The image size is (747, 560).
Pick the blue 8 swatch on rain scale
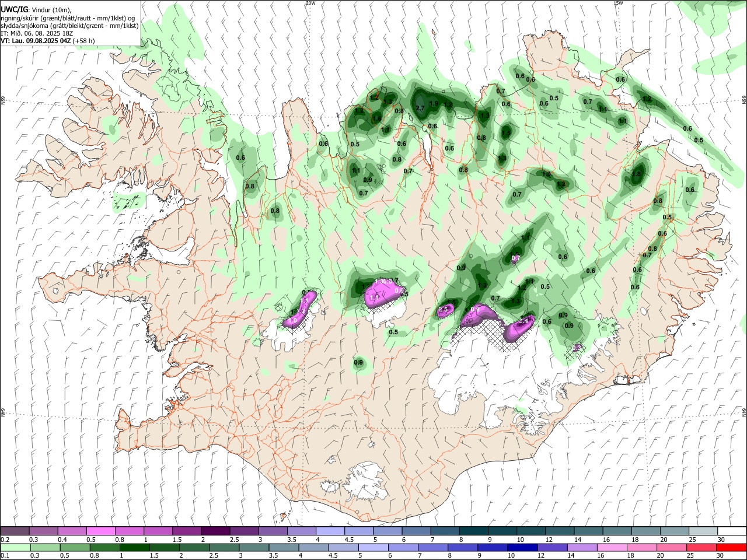462,547
